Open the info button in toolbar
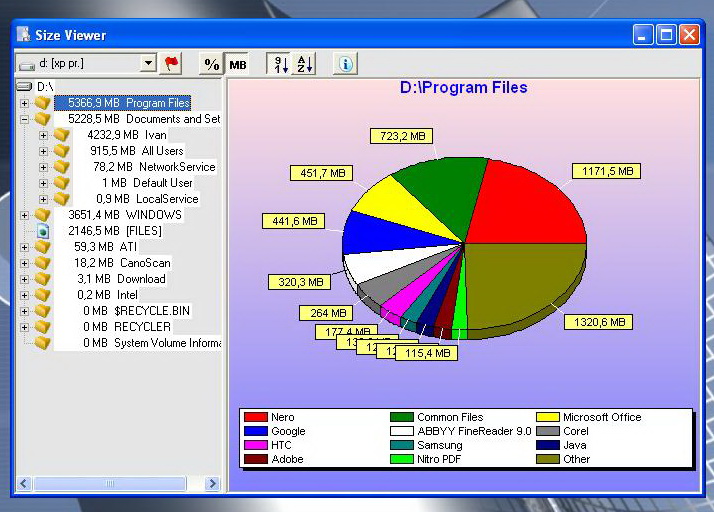The image size is (714, 512). point(345,64)
